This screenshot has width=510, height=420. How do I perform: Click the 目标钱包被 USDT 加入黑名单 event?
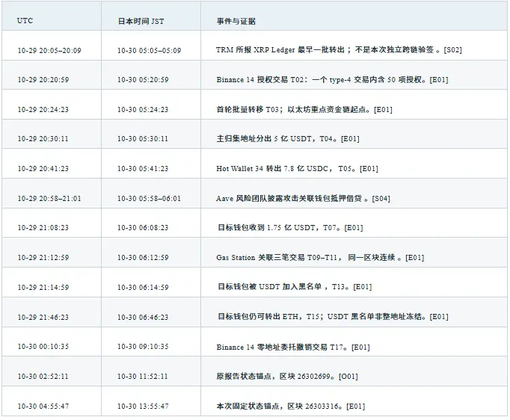295,287
